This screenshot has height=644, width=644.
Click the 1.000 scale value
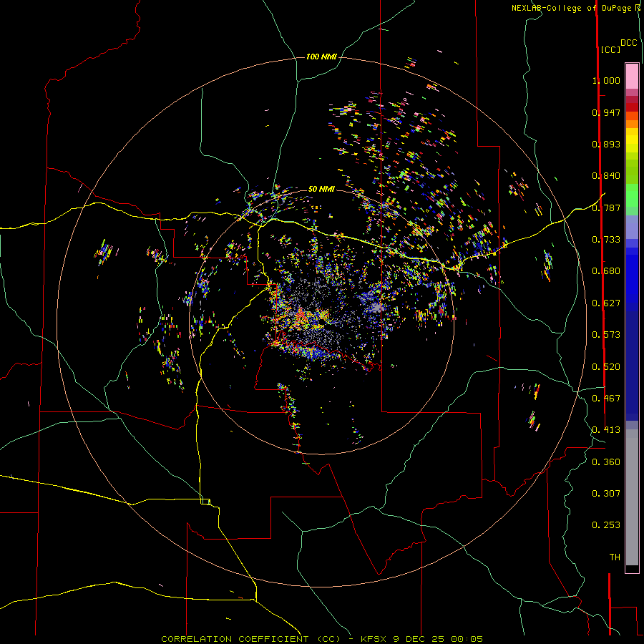click(606, 80)
